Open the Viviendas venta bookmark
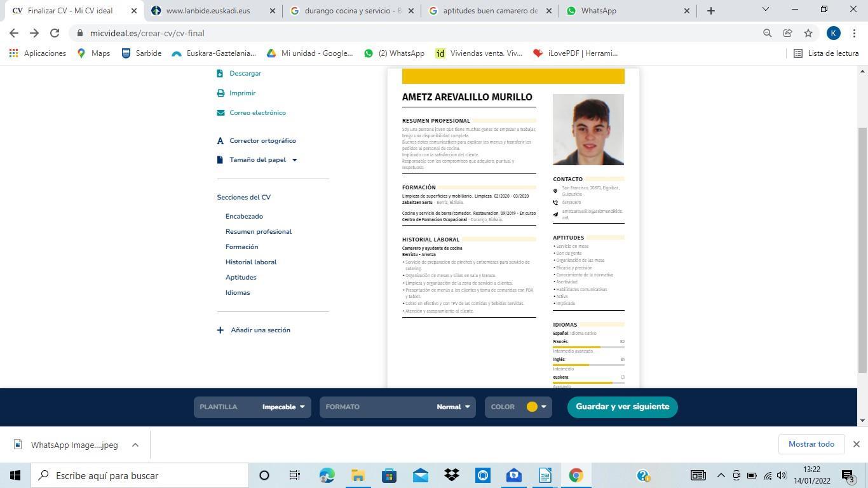 479,53
